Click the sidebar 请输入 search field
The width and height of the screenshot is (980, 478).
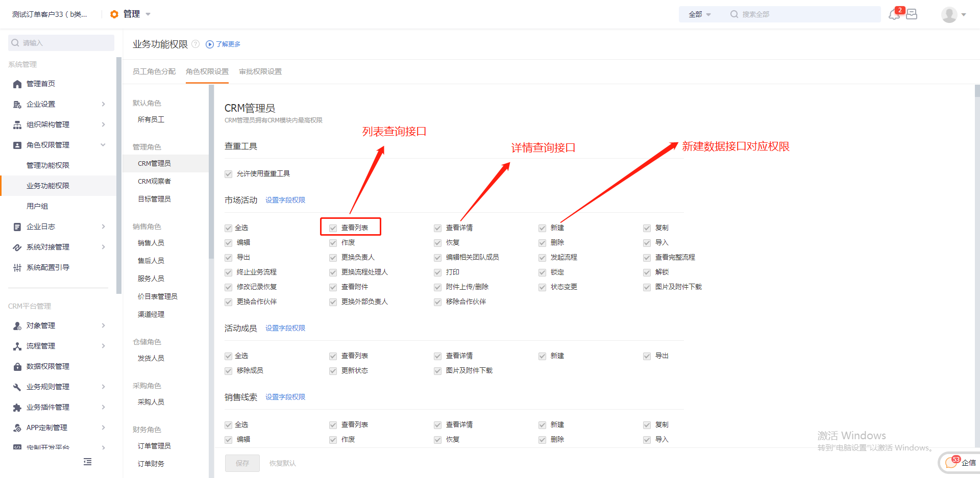(61, 43)
